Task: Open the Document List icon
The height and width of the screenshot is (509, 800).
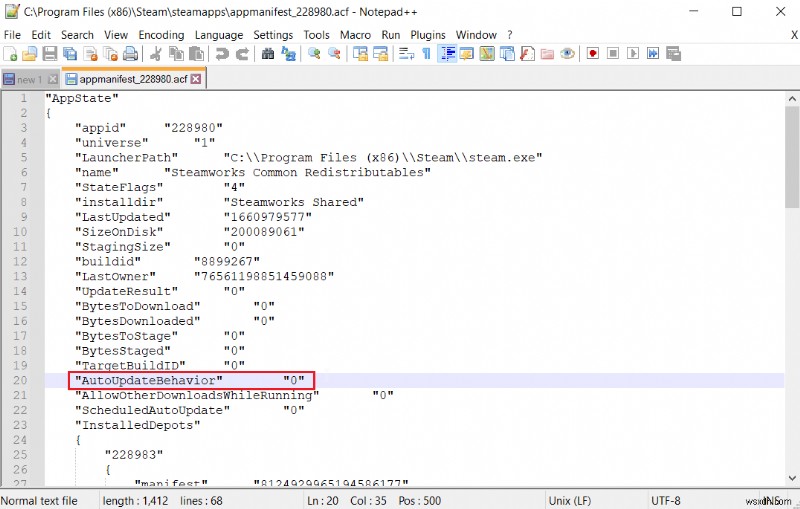Action: click(x=507, y=54)
